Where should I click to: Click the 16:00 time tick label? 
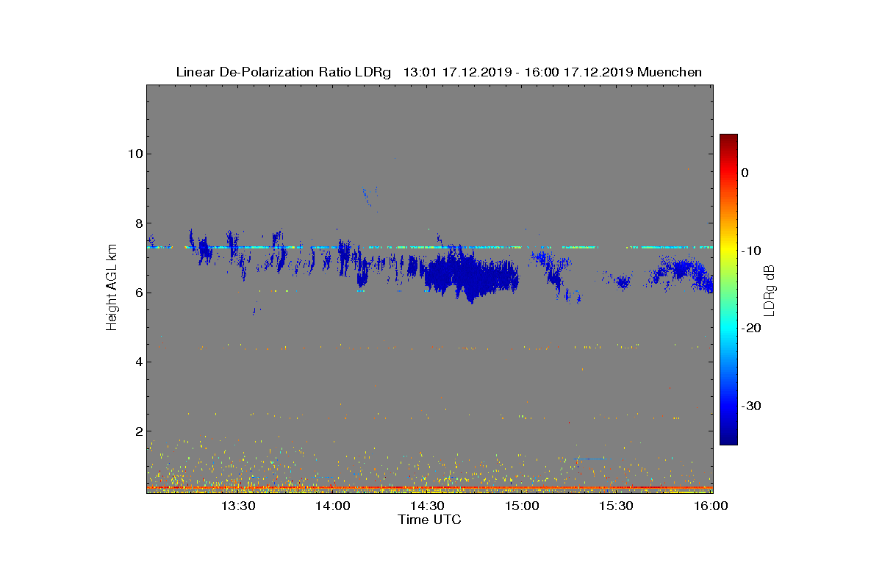pos(711,506)
